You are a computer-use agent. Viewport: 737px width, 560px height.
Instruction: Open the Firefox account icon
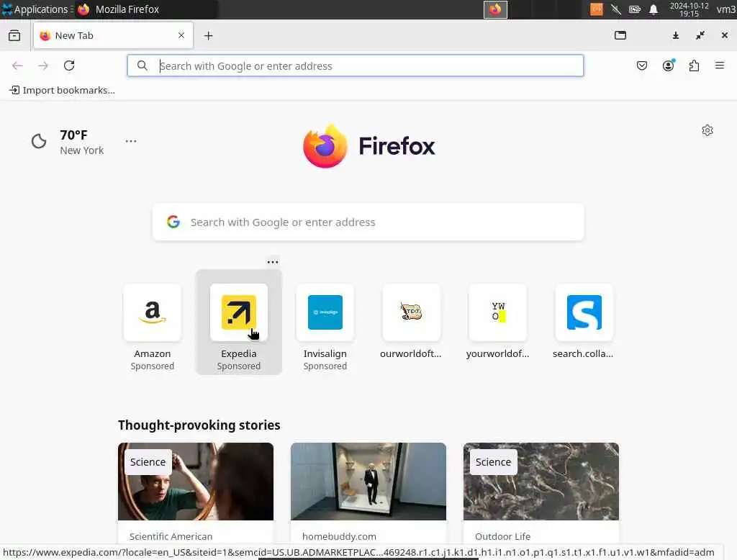pos(669,66)
